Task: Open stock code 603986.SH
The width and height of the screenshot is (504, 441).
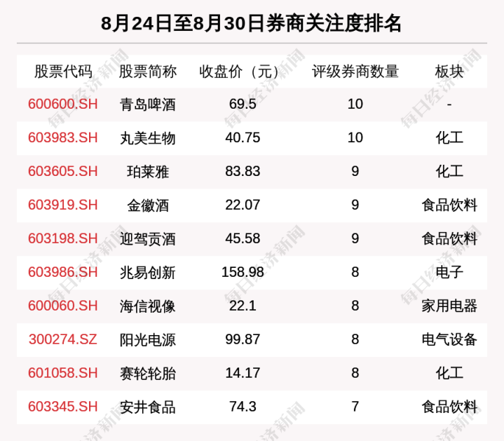Action: pyautogui.click(x=63, y=272)
